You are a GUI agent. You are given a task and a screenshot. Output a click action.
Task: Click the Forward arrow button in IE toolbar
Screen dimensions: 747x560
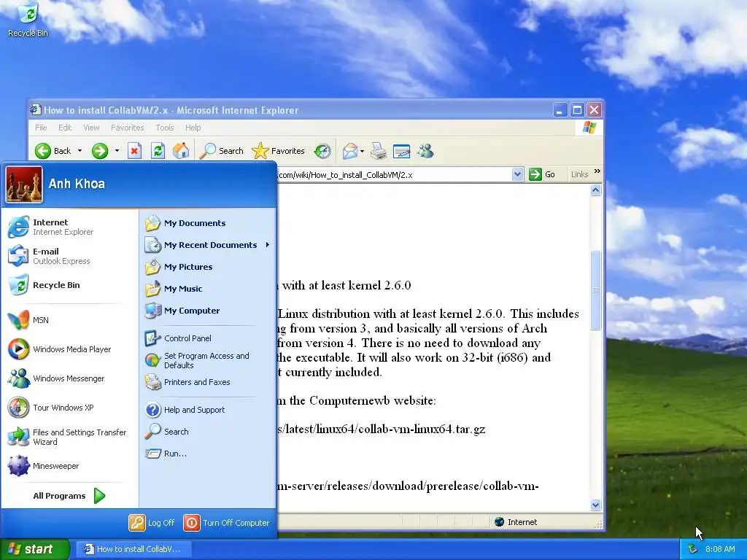(x=100, y=151)
